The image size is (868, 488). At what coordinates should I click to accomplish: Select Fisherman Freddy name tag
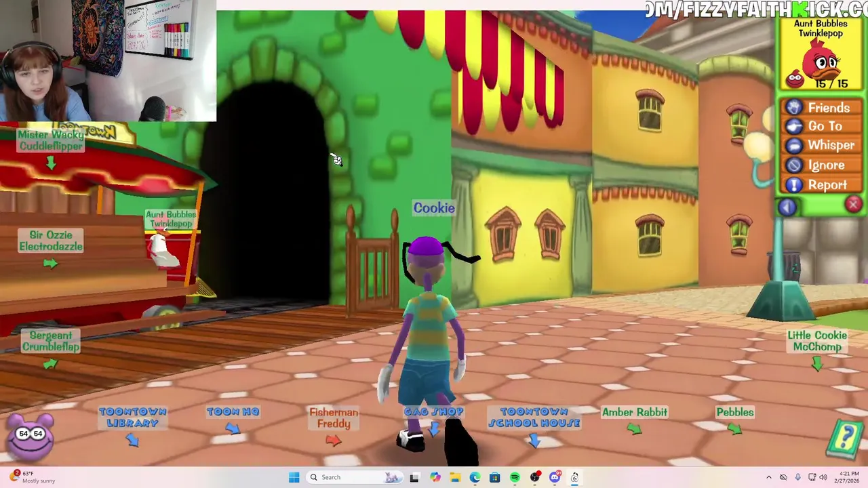click(x=334, y=418)
